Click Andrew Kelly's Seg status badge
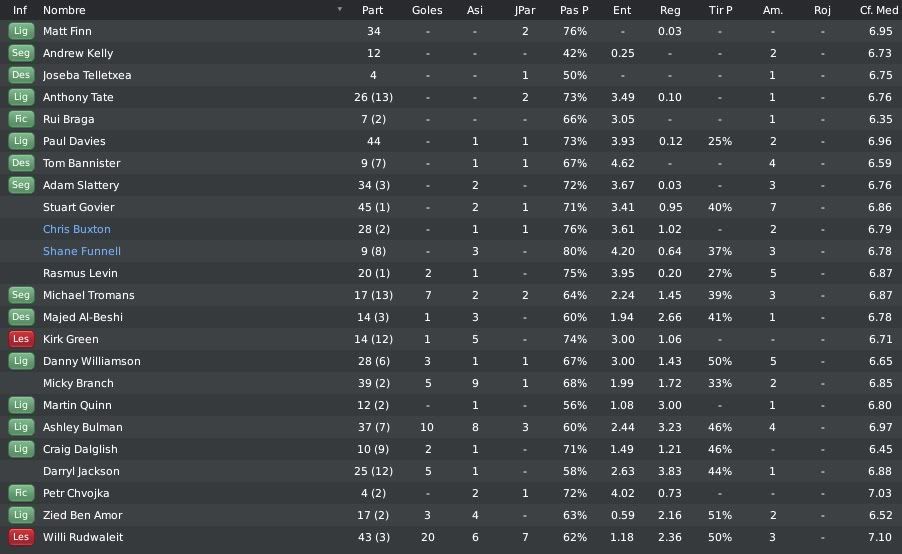The height and width of the screenshot is (554, 902). pyautogui.click(x=21, y=53)
